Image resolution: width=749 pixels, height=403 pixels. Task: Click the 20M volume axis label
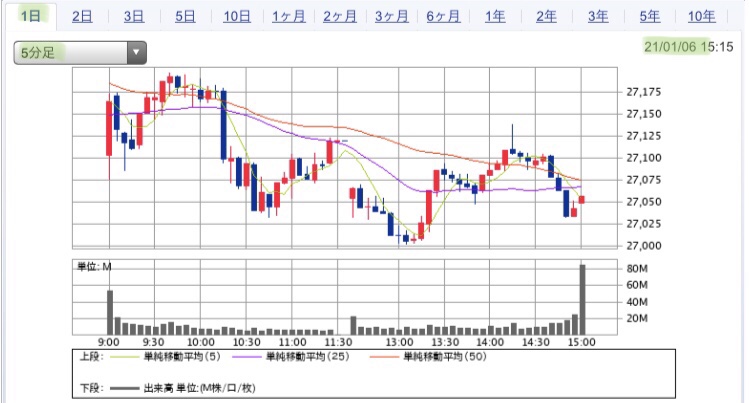pos(637,318)
